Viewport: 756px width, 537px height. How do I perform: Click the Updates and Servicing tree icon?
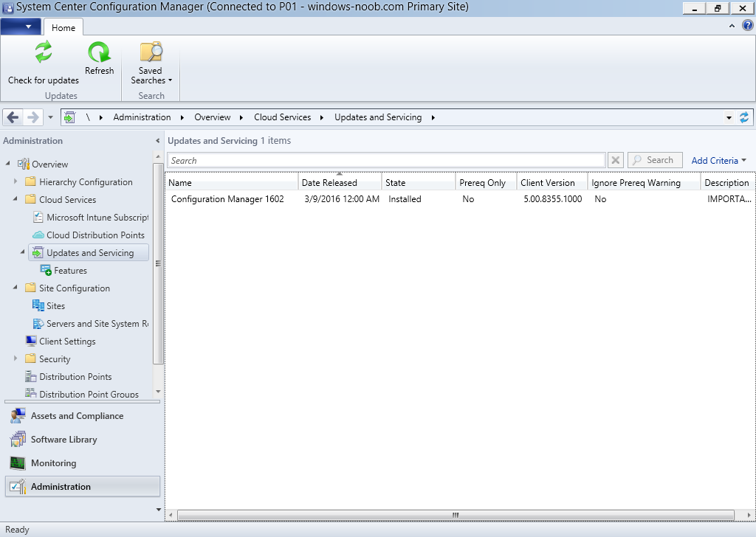38,253
